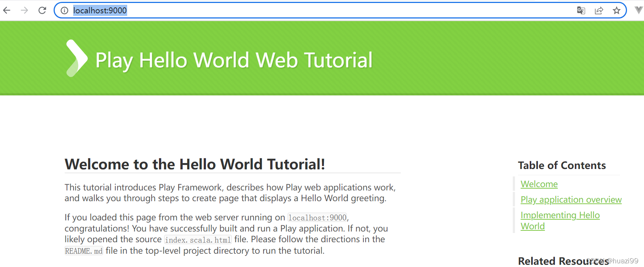Click the Play chevron logo in banner

pyautogui.click(x=77, y=58)
